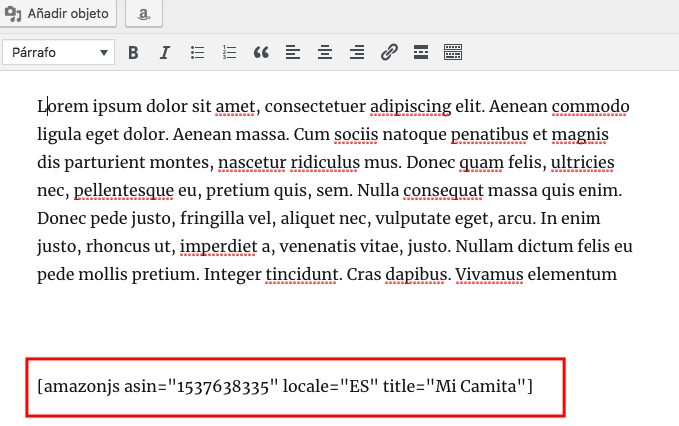Viewport: 679px width, 426px height.
Task: Insert or edit a link
Action: coord(389,53)
